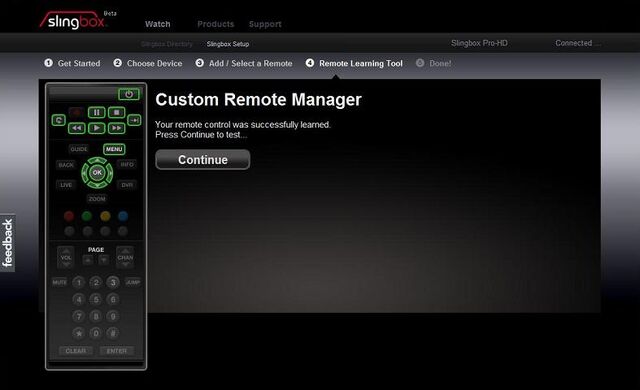The width and height of the screenshot is (640, 390).
Task: Click the channel up arrow above CHAN
Action: [x=125, y=250]
